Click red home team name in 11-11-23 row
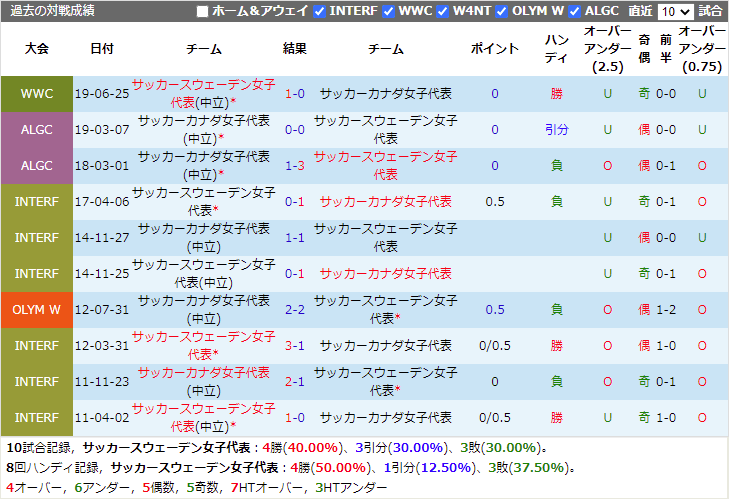Screen dimensions: 729x499 coord(204,373)
